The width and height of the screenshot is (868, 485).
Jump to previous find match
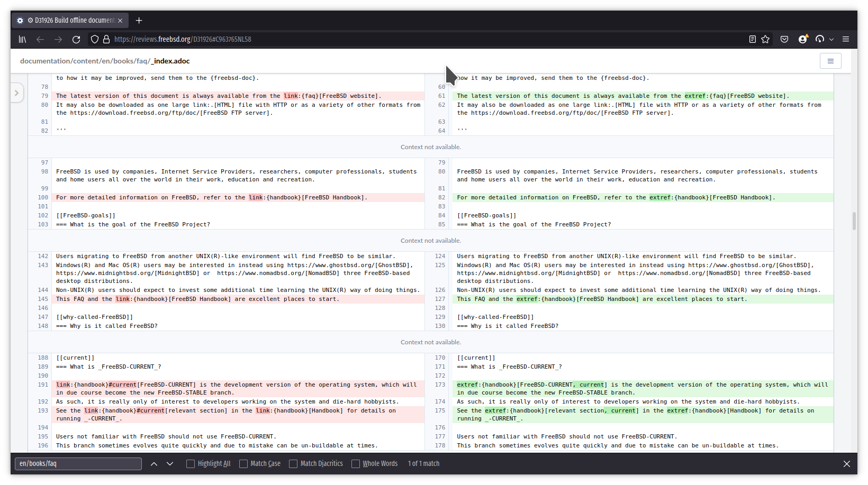pos(154,464)
